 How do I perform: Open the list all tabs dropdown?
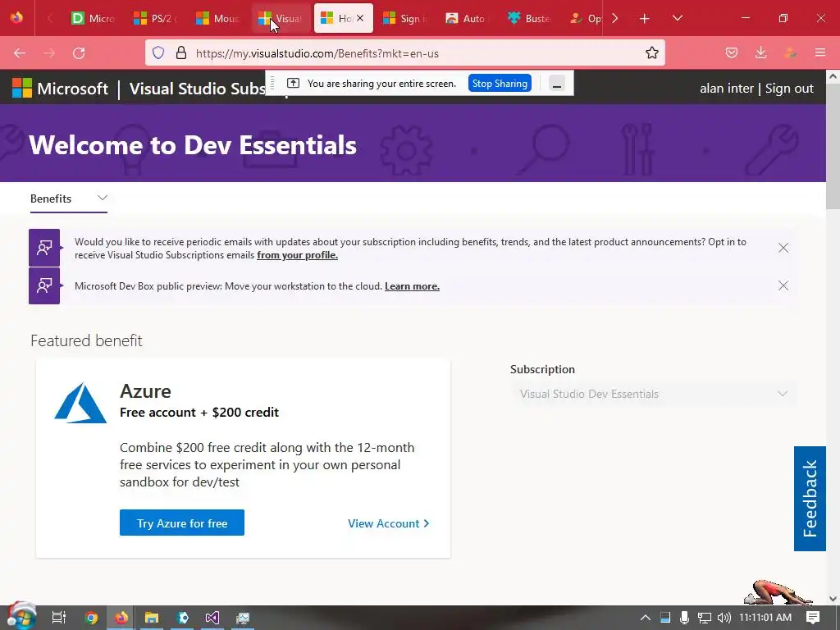677,18
